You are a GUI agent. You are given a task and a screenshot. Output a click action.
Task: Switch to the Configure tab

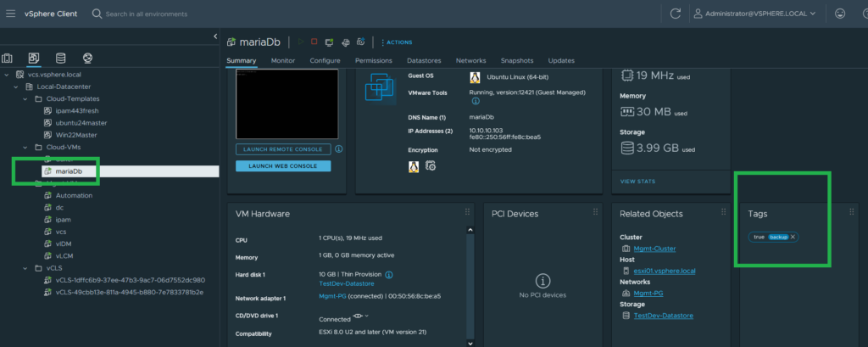(325, 60)
